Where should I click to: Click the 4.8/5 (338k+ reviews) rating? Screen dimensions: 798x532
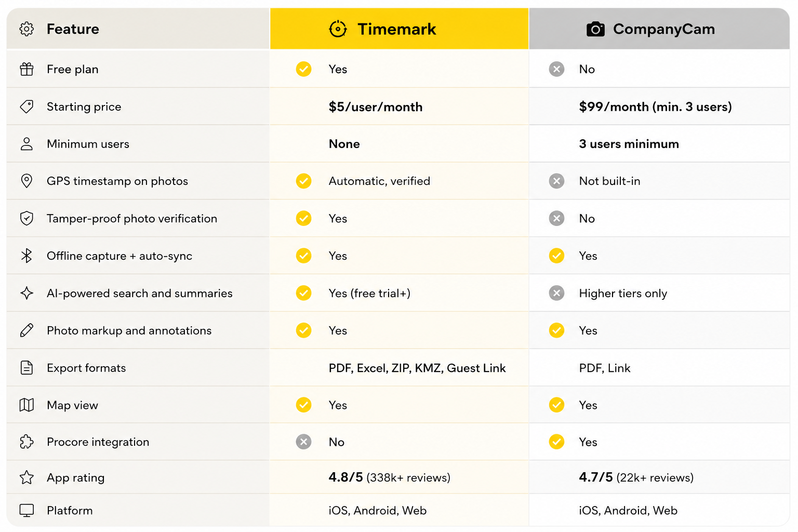[390, 477]
